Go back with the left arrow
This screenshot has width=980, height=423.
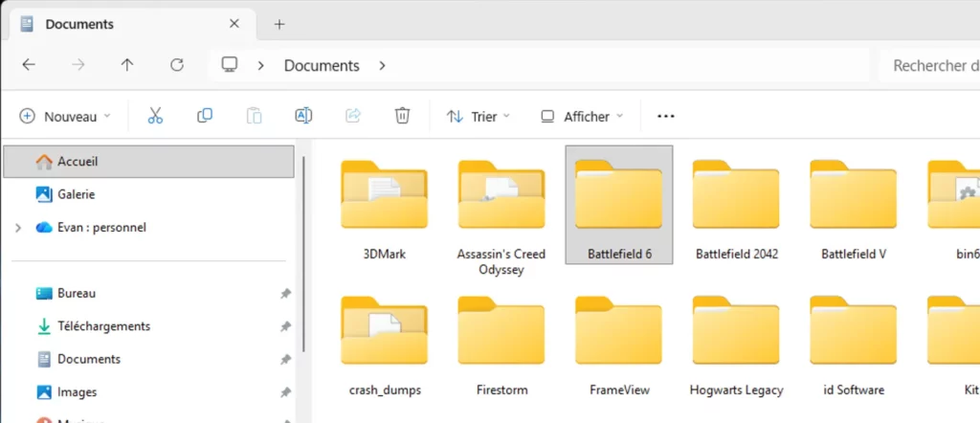29,65
